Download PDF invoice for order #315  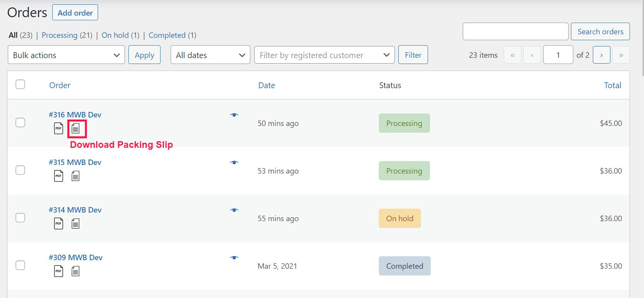point(59,176)
